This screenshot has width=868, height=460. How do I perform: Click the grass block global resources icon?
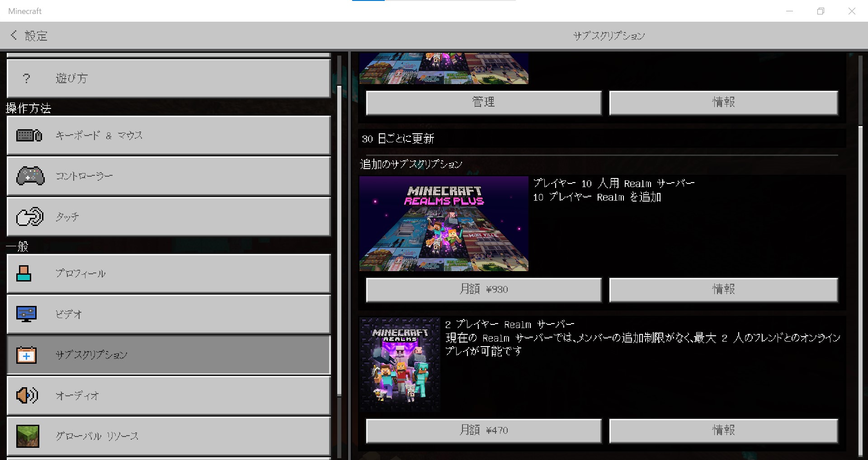click(x=28, y=436)
